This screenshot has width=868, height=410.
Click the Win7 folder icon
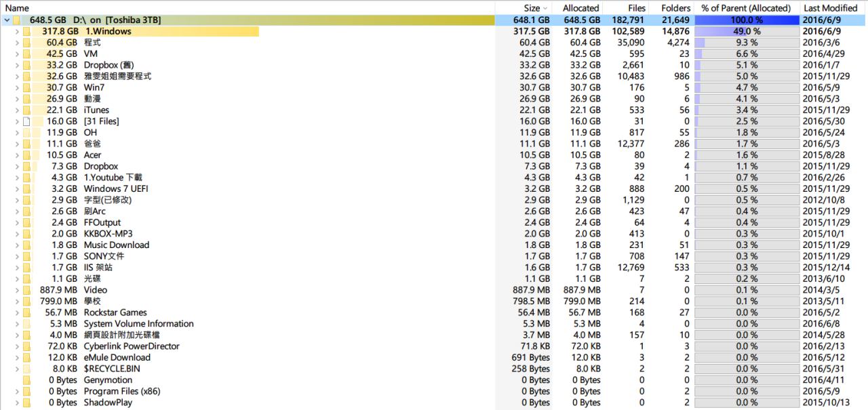click(26, 87)
